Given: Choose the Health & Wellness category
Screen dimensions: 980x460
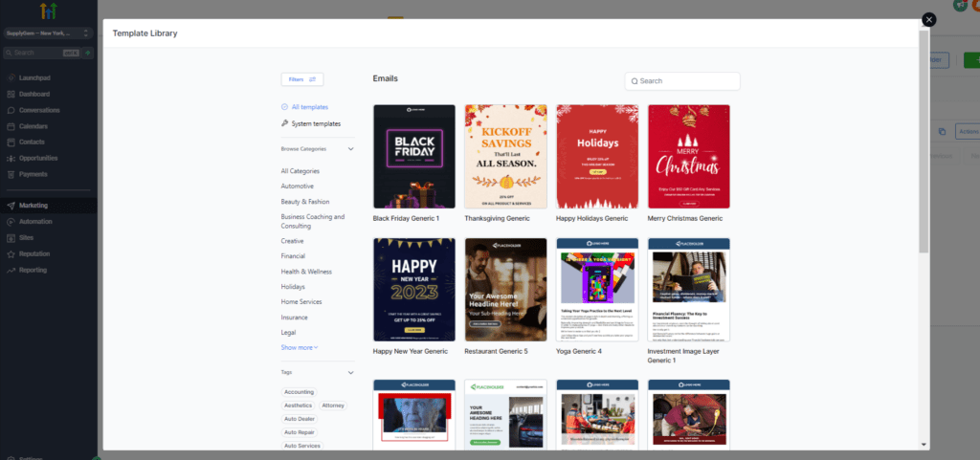Looking at the screenshot, I should pyautogui.click(x=306, y=272).
